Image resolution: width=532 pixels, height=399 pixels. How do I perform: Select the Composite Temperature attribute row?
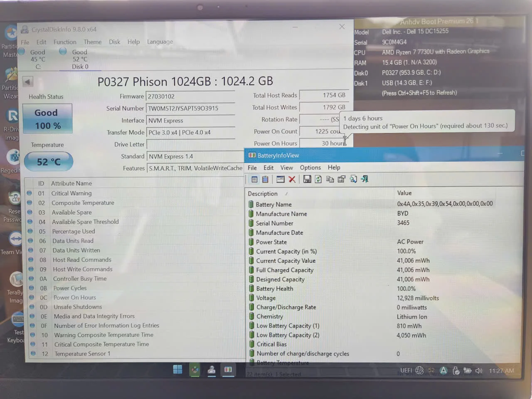click(x=135, y=203)
